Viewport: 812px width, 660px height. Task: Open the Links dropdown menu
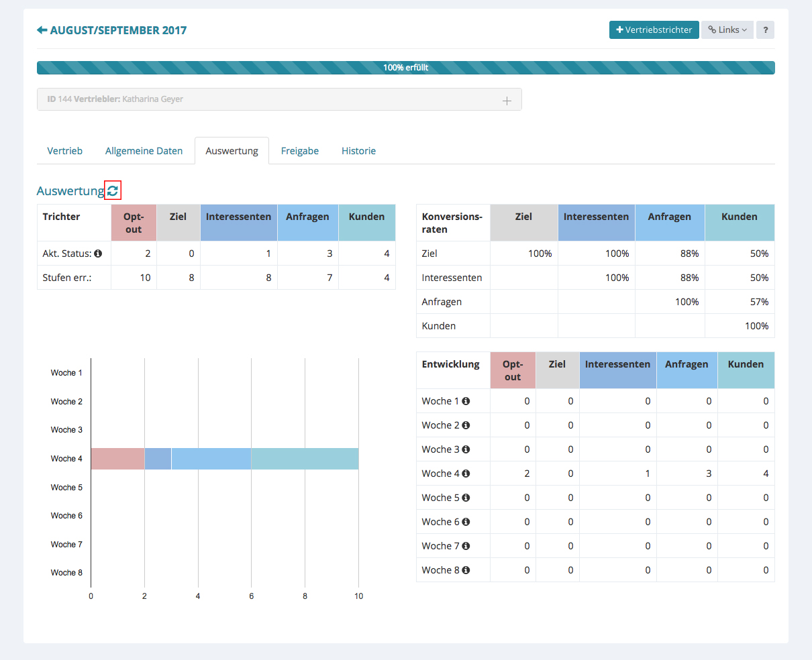coord(727,30)
